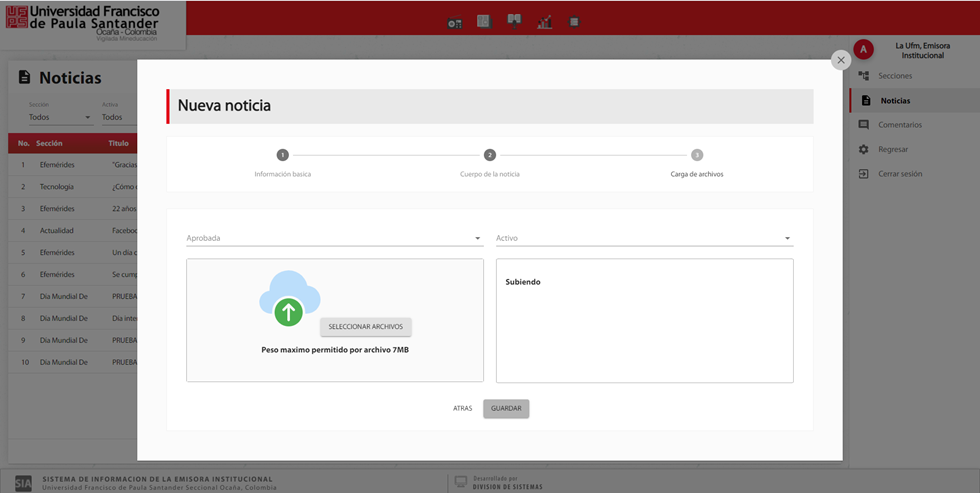Click the Secciones tree icon in sidebar
This screenshot has height=493, width=980.
(864, 76)
